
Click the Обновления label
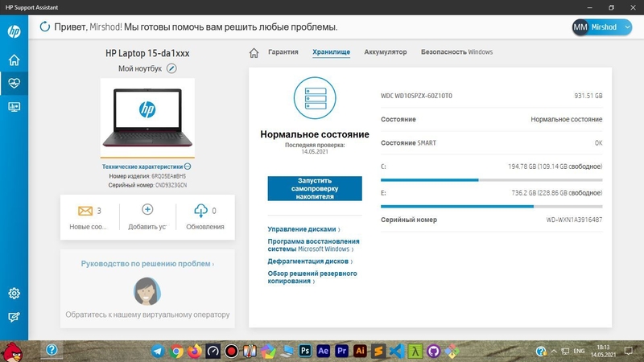(205, 227)
